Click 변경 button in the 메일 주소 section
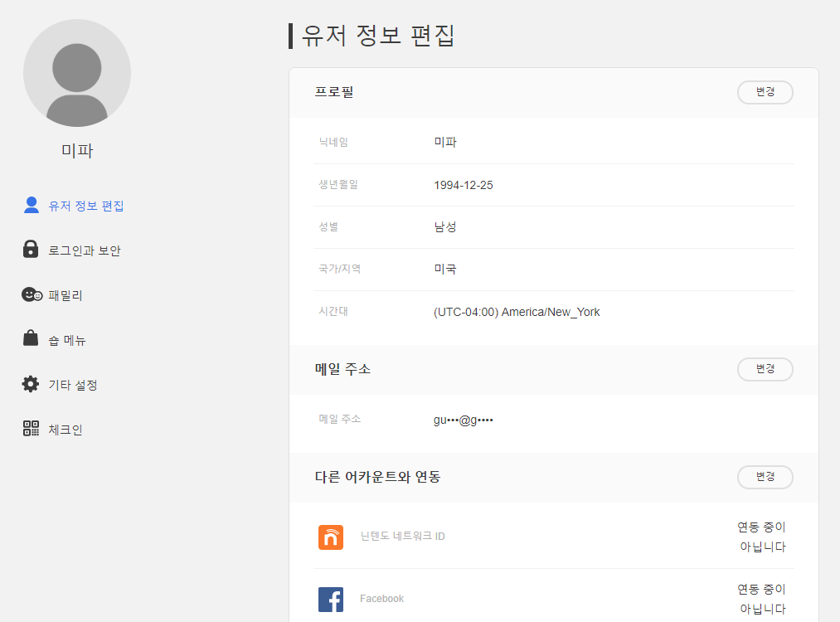Screen dimensions: 840x622 [765, 369]
